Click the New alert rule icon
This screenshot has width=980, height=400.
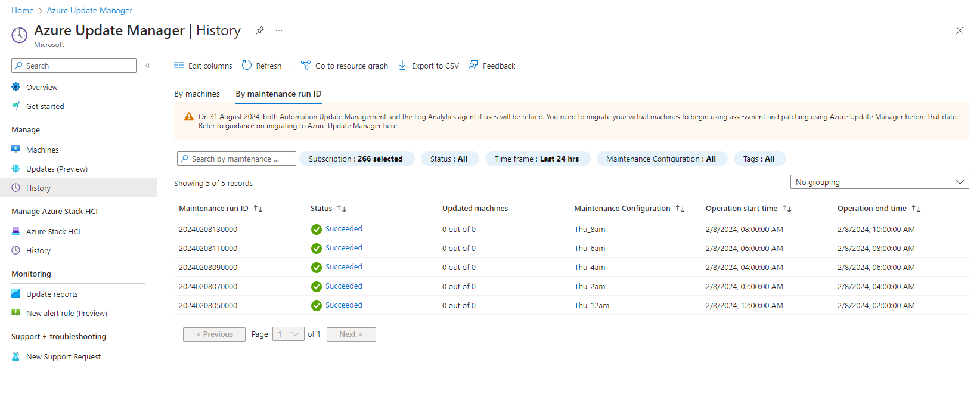click(x=16, y=313)
